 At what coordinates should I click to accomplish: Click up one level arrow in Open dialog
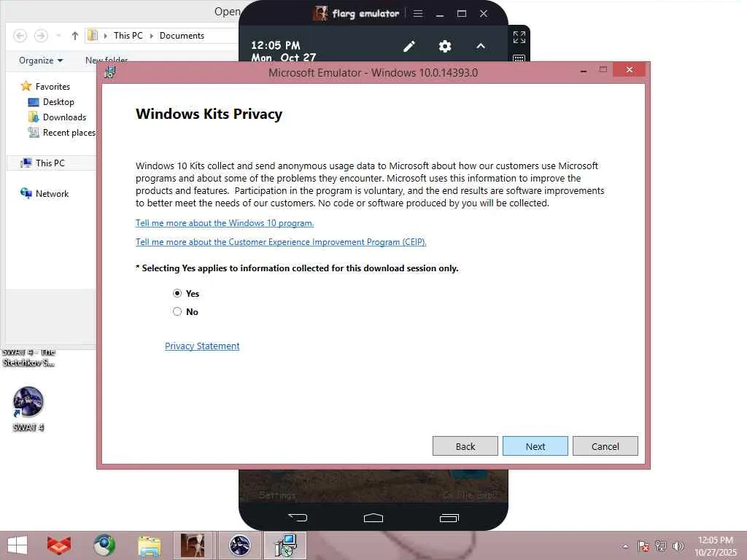(75, 36)
